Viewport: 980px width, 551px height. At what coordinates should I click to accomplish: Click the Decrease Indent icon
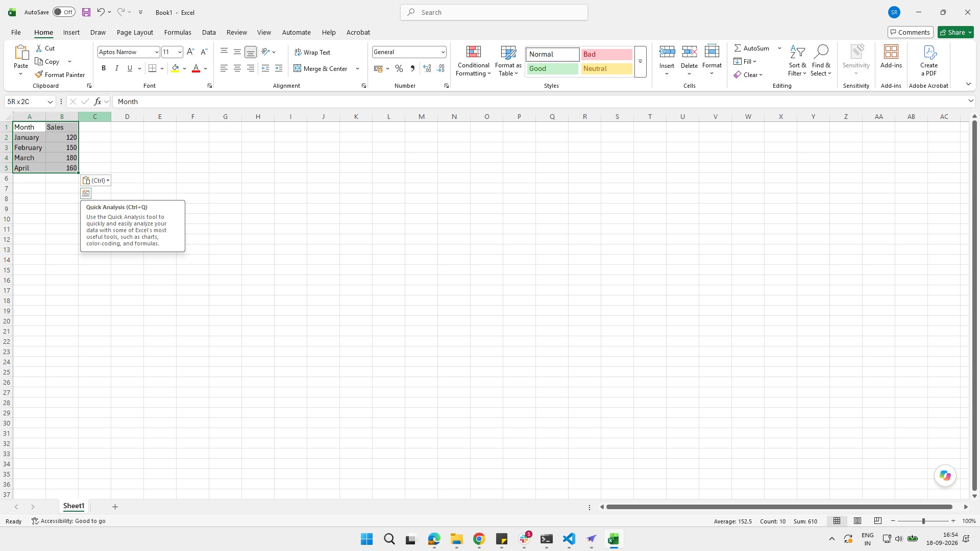(x=265, y=68)
